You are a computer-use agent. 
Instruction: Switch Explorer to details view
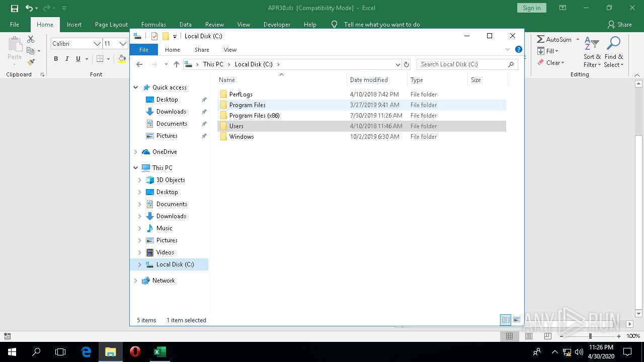click(x=506, y=320)
